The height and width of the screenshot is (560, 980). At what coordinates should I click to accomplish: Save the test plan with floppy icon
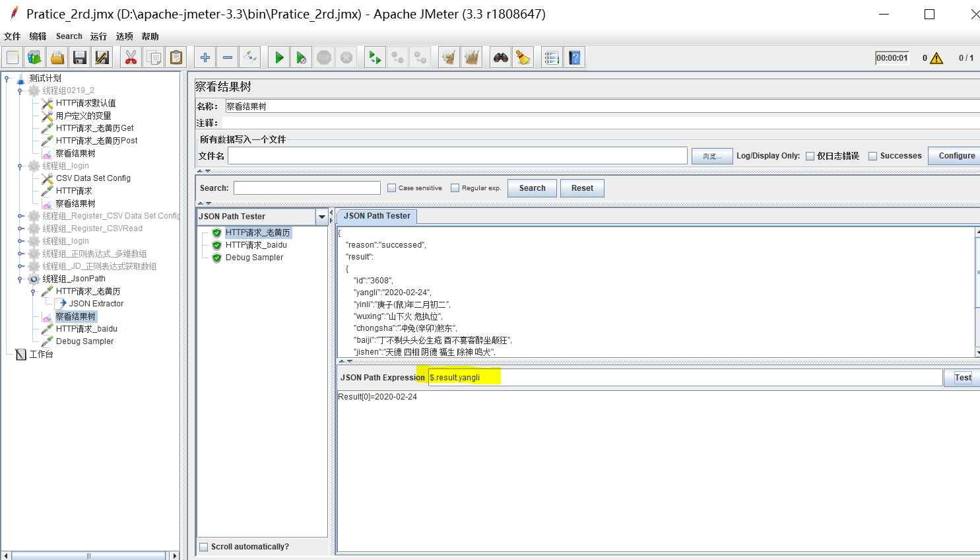(80, 58)
